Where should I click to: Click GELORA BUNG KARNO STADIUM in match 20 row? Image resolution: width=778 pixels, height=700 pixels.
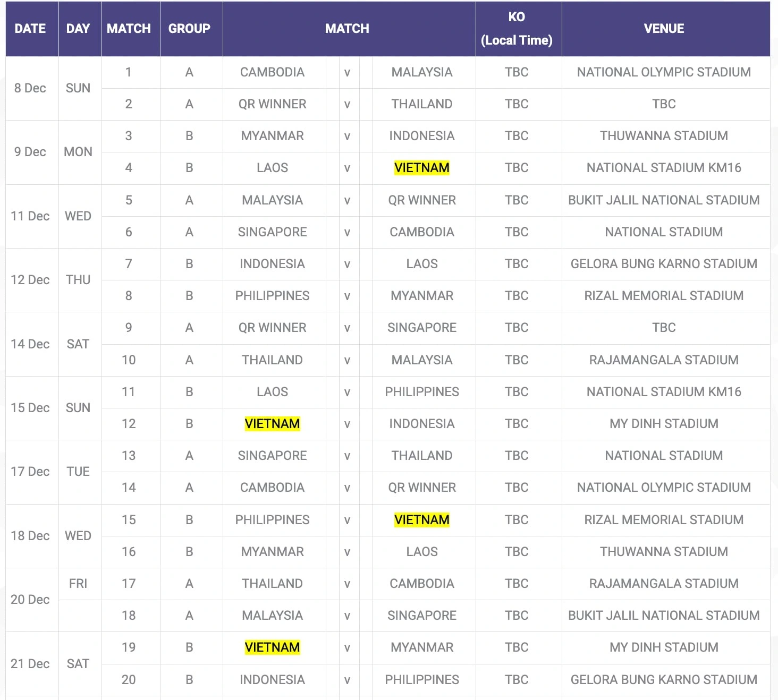(x=664, y=680)
